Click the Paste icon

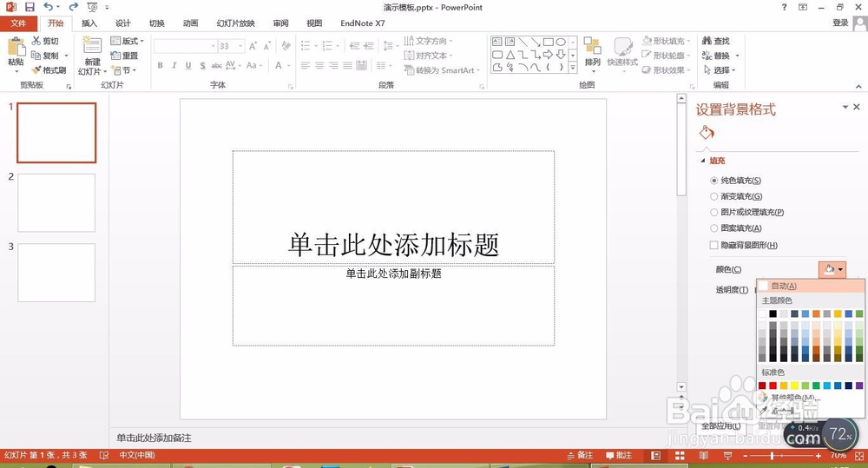point(16,48)
